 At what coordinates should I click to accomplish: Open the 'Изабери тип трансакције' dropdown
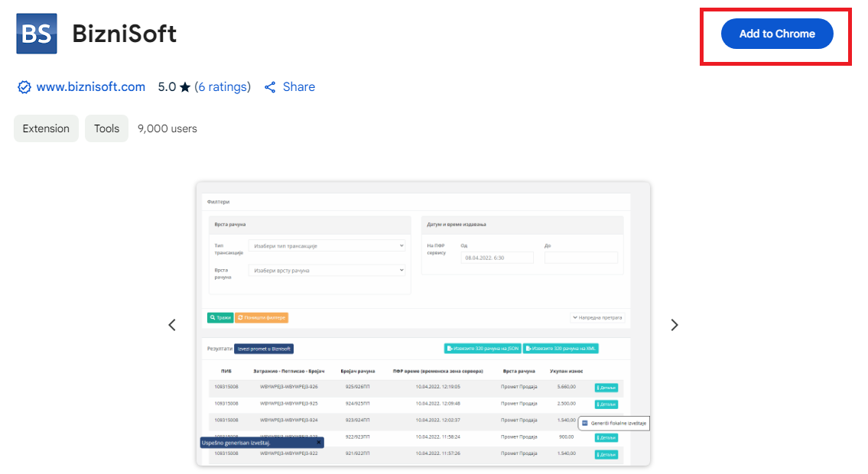tap(327, 246)
